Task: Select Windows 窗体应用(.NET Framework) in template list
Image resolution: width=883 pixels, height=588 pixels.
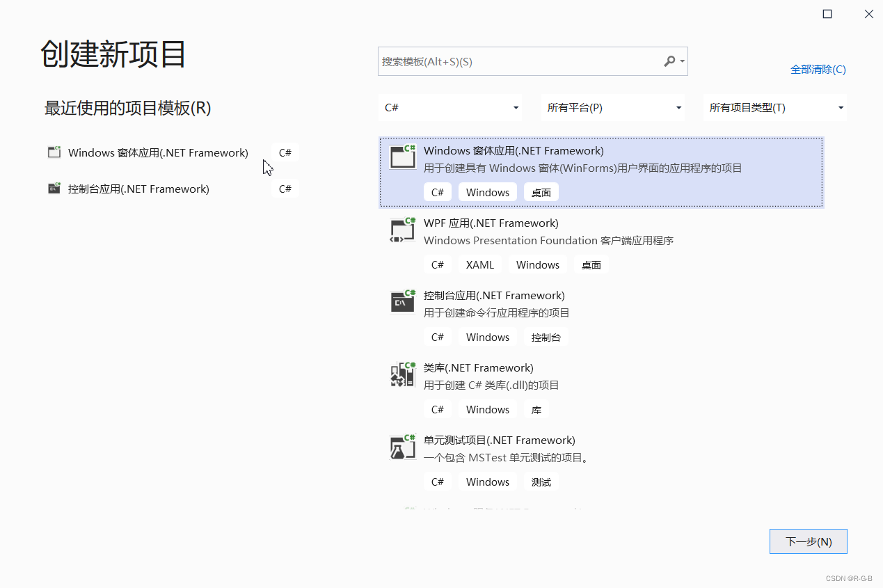Action: tap(601, 173)
